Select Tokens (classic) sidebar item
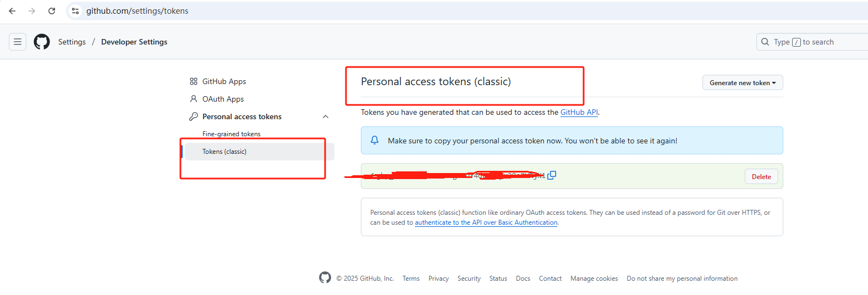Image resolution: width=868 pixels, height=295 pixels. click(x=260, y=152)
